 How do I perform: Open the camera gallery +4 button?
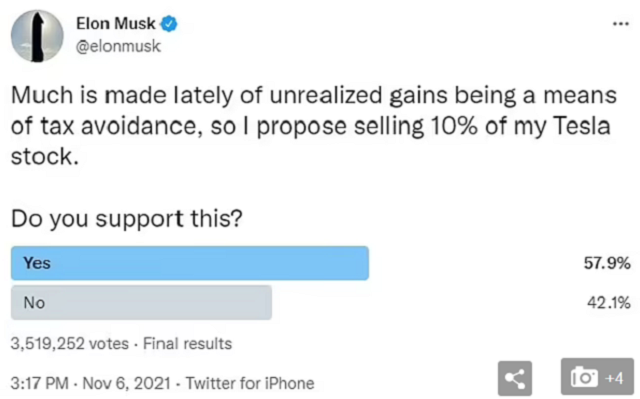597,377
